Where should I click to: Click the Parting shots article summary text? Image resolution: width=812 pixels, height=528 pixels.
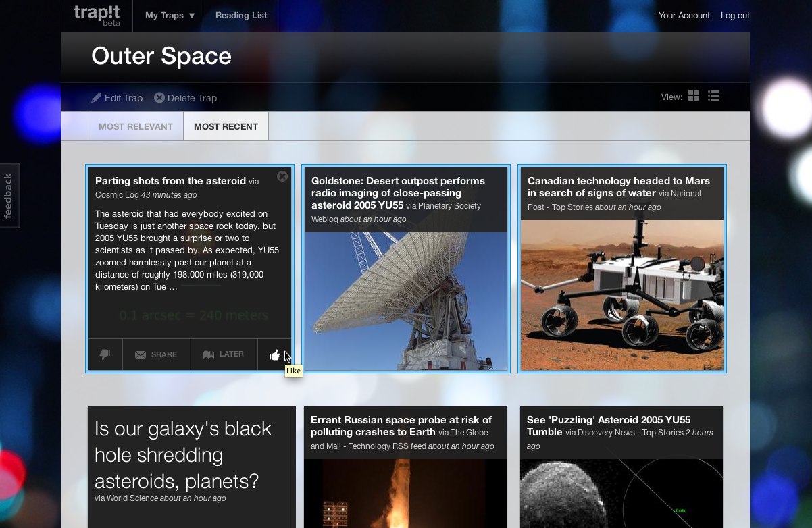(x=187, y=250)
